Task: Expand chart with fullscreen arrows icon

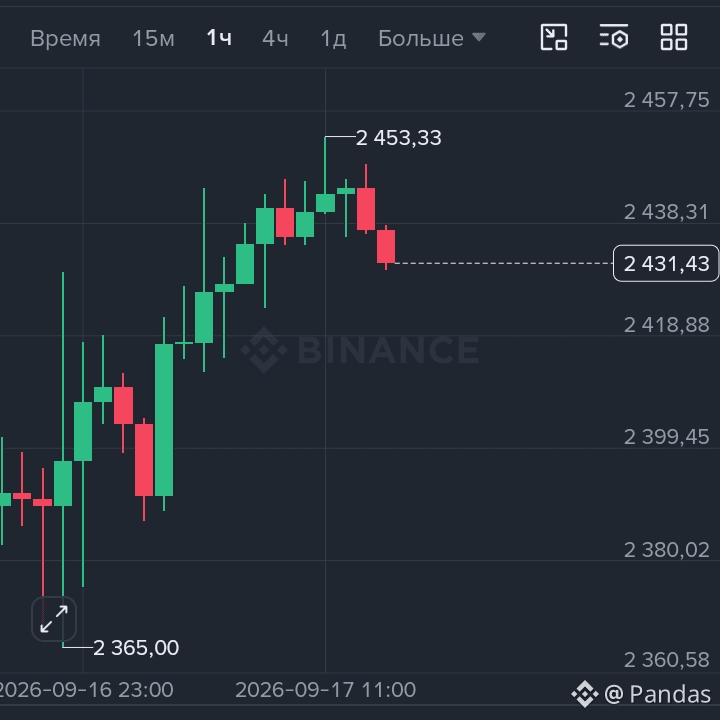Action: pyautogui.click(x=54, y=619)
